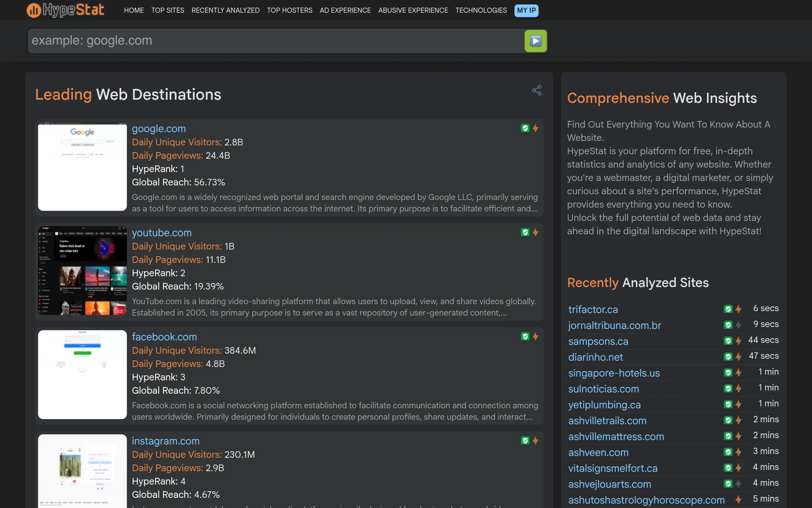Screen dimensions: 812x508
Task: Click the green shield icon on google.com card
Action: pyautogui.click(x=525, y=128)
